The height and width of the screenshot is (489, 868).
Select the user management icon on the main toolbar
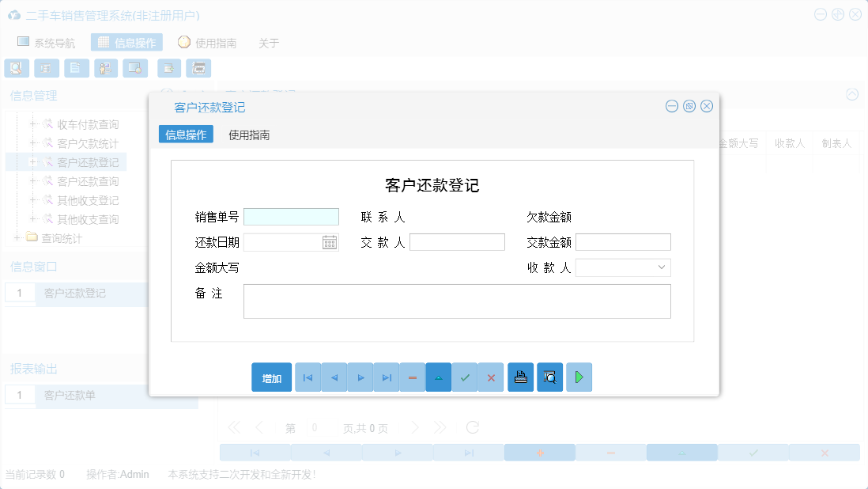pos(105,68)
